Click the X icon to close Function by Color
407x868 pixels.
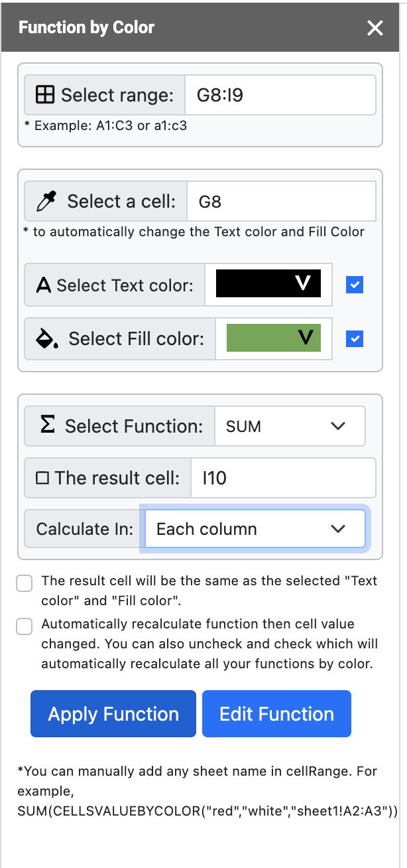tap(375, 28)
